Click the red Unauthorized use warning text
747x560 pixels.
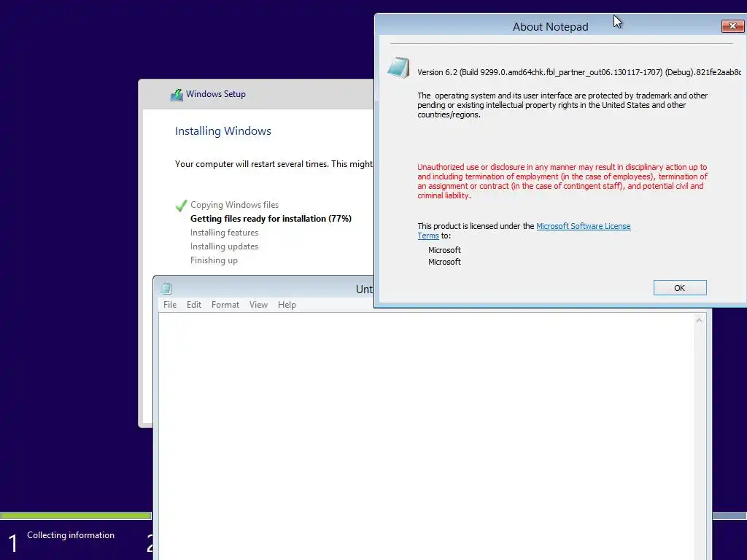click(x=562, y=181)
